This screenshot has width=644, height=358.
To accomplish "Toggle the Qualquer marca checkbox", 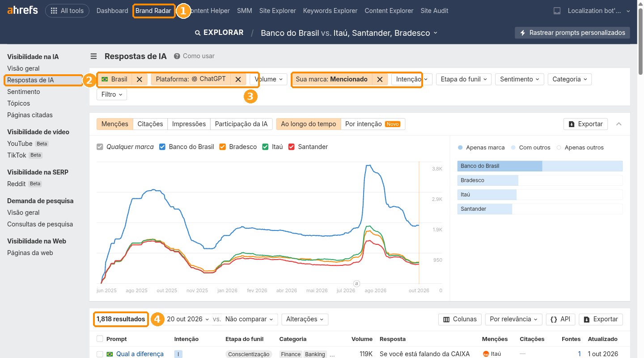I will tap(100, 147).
